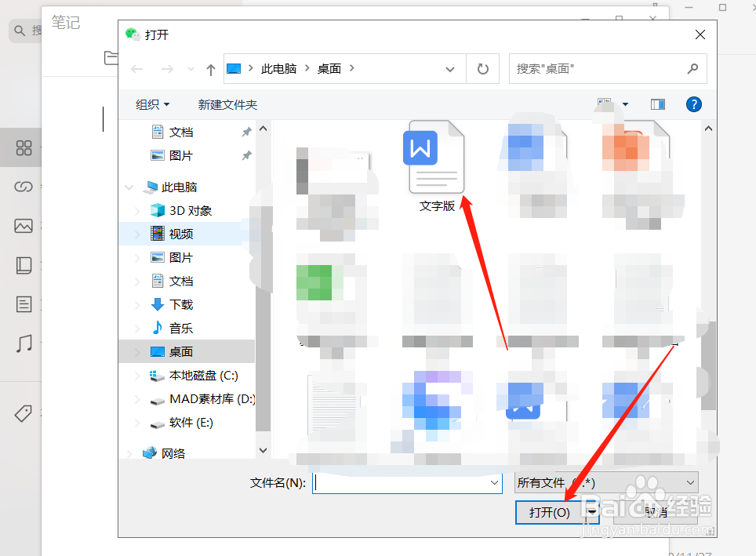Click the change view mode icon
This screenshot has height=556, width=756.
pyautogui.click(x=604, y=103)
